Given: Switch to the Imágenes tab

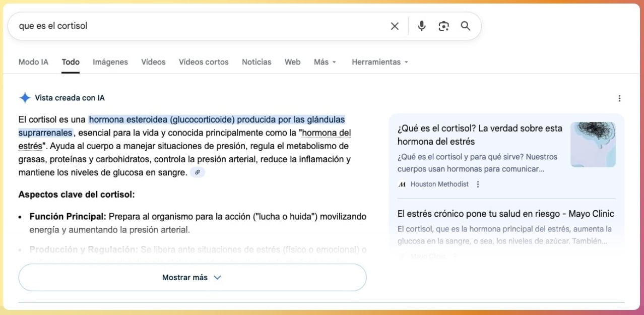Looking at the screenshot, I should [x=110, y=61].
